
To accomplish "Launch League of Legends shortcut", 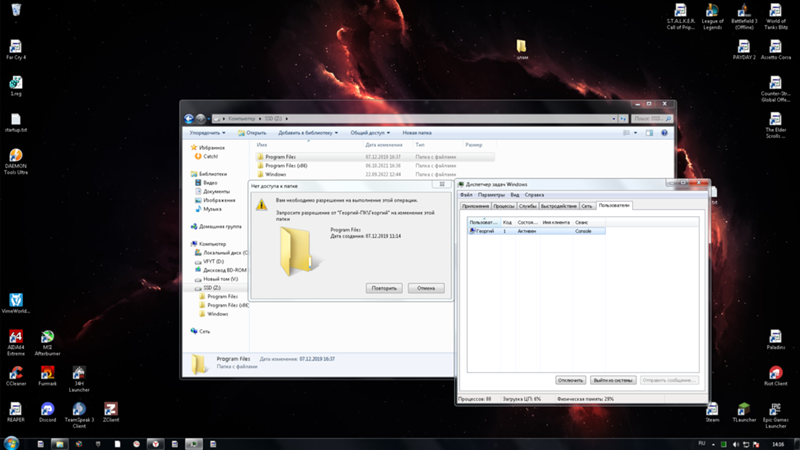I will tap(712, 16).
